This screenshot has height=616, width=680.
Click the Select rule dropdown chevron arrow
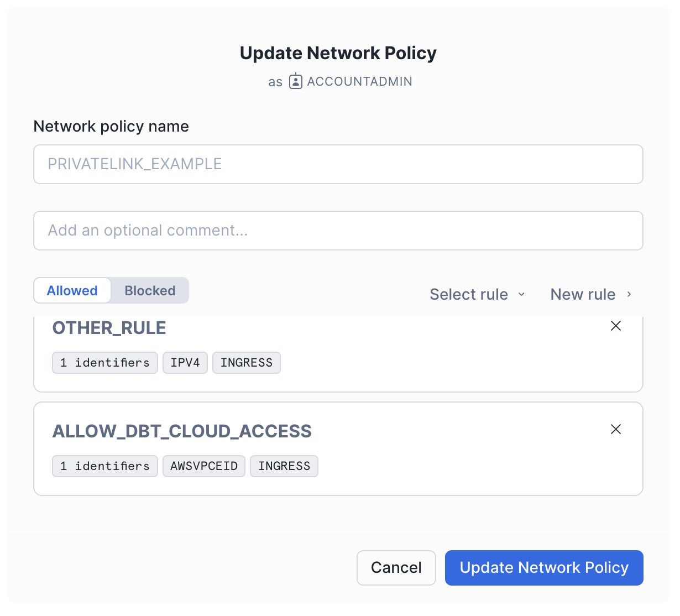click(521, 295)
